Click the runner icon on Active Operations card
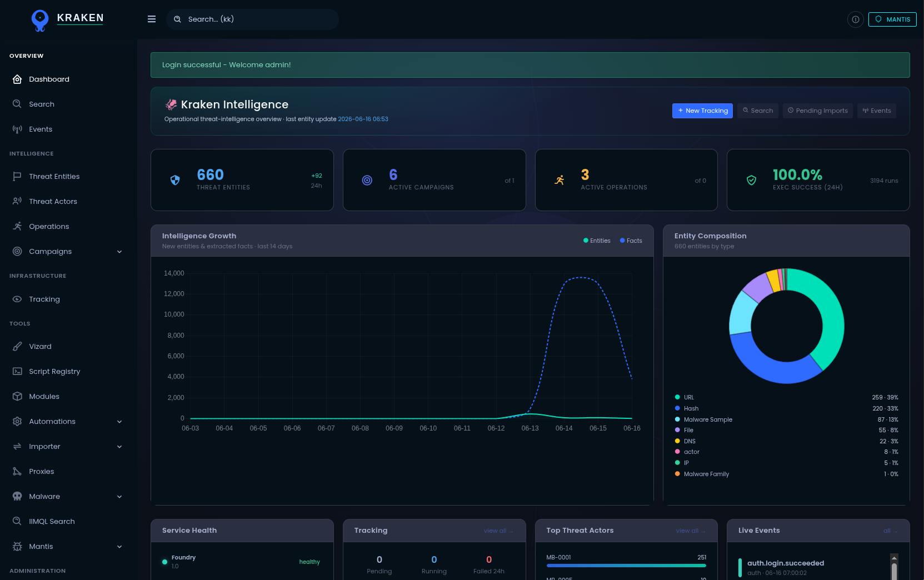924x580 pixels. point(560,180)
